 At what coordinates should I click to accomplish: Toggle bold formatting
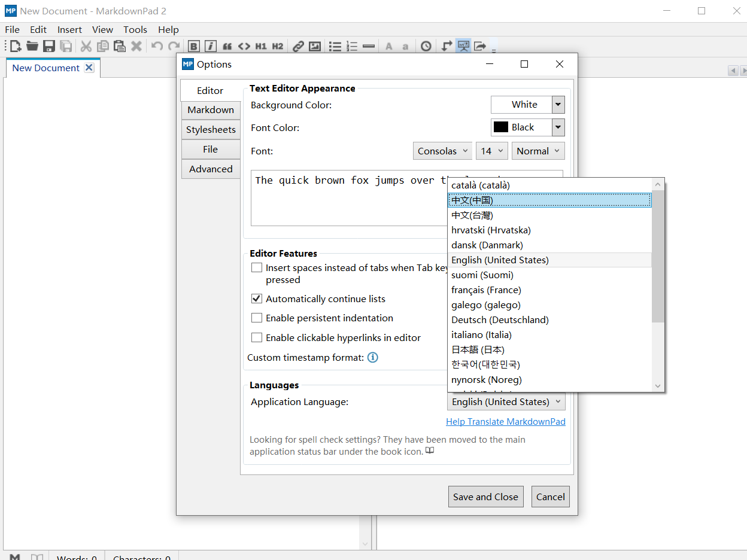click(193, 46)
